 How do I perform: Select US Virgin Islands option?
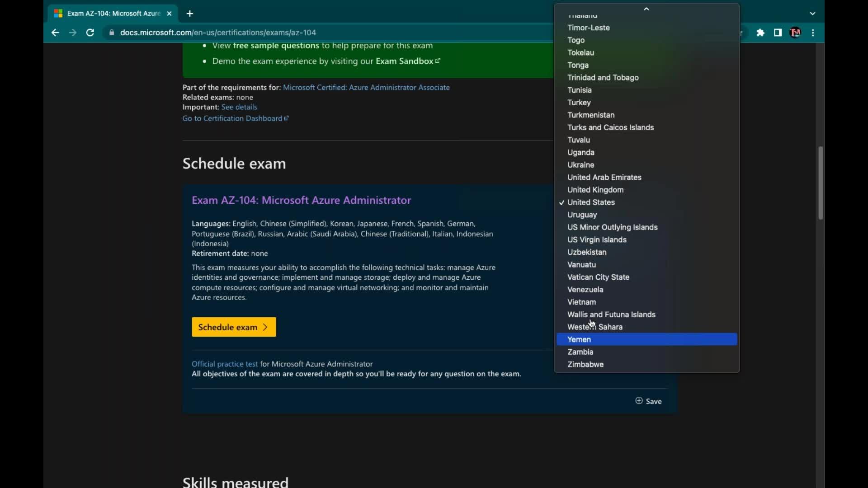point(646,240)
